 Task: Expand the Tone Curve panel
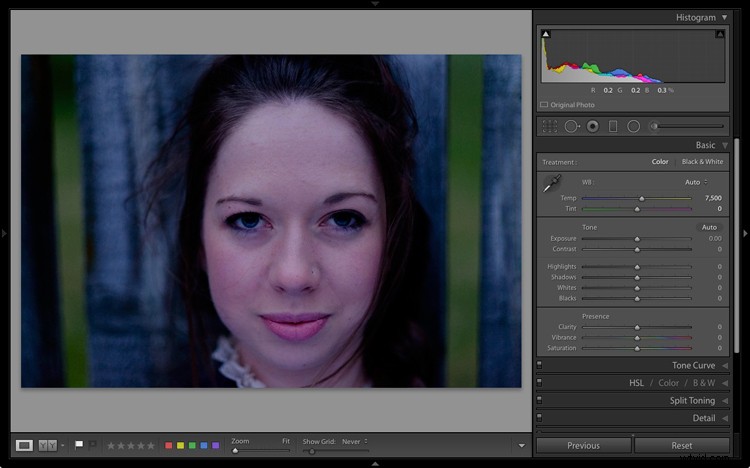725,366
